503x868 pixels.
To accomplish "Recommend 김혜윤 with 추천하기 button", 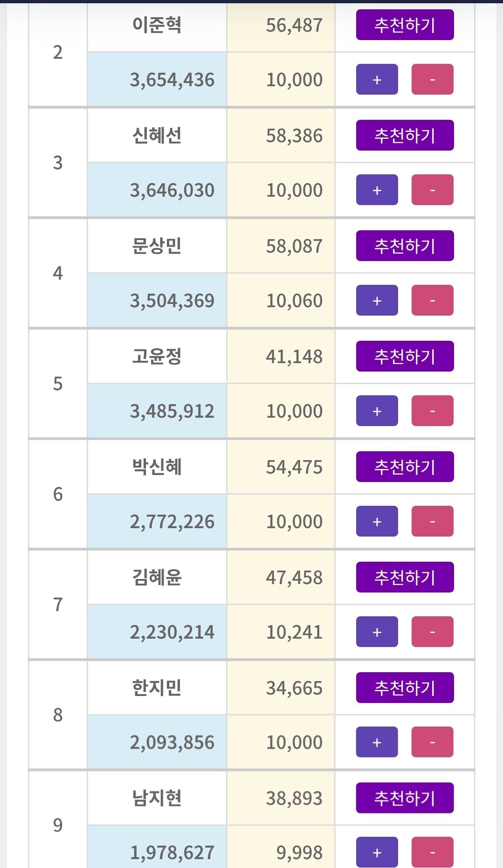I will pyautogui.click(x=405, y=578).
